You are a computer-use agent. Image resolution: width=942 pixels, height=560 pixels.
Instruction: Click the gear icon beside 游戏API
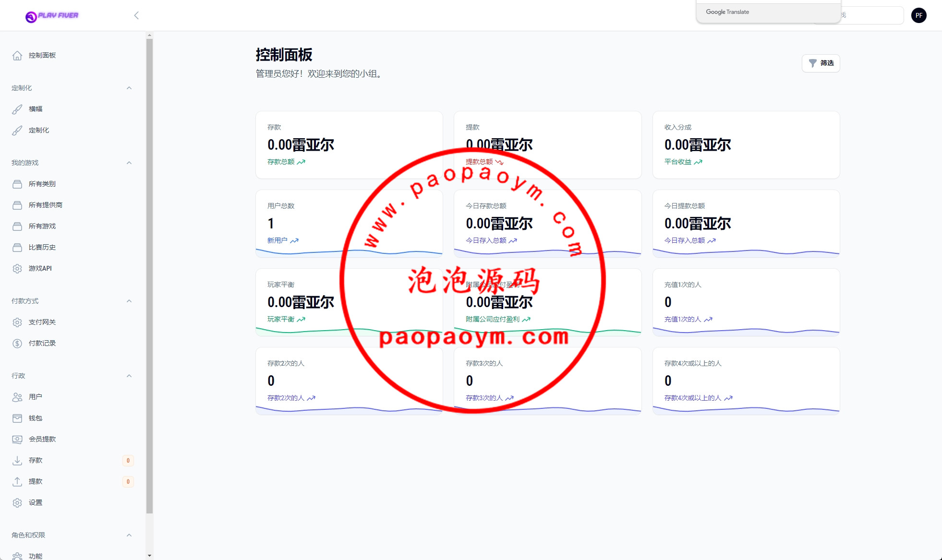17,269
